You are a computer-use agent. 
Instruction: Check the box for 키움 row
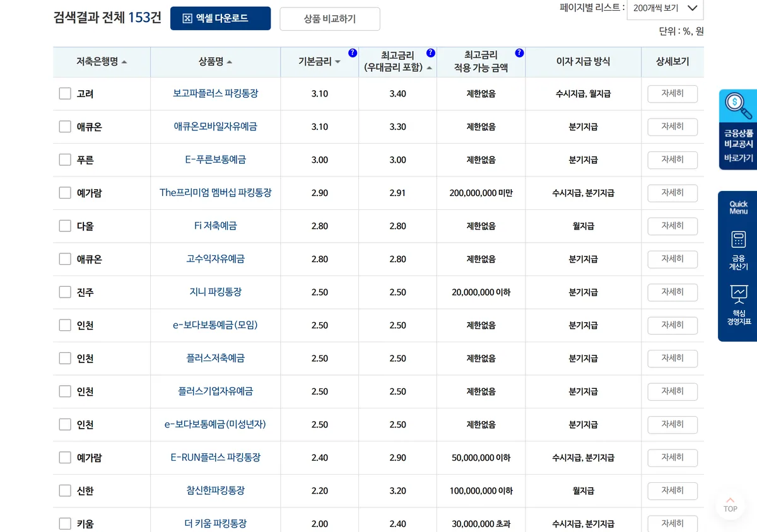65,524
